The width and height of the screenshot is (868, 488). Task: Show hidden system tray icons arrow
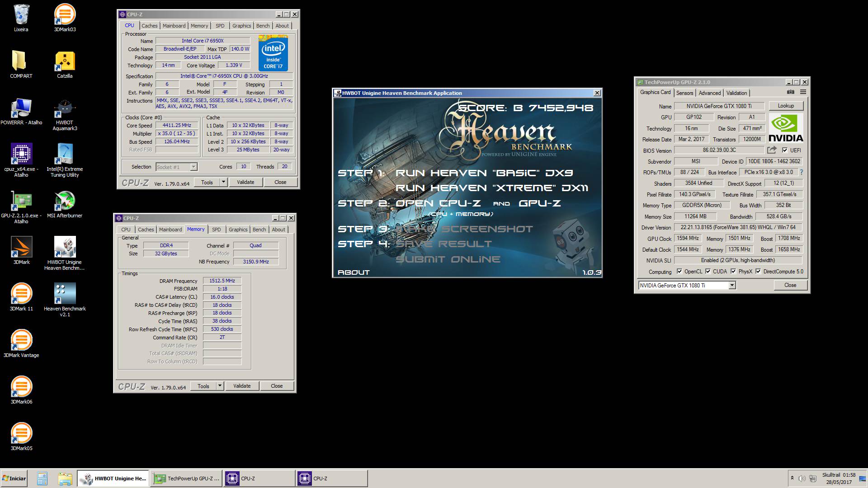792,478
